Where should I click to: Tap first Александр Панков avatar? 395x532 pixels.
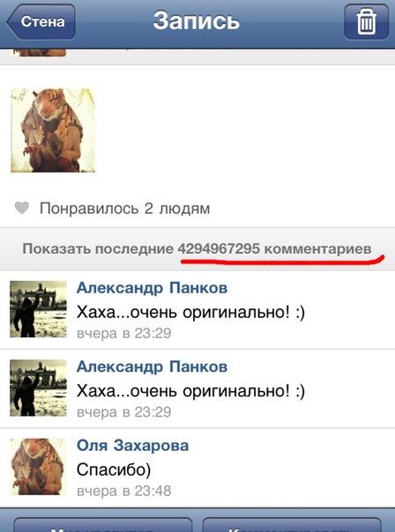pos(38,309)
